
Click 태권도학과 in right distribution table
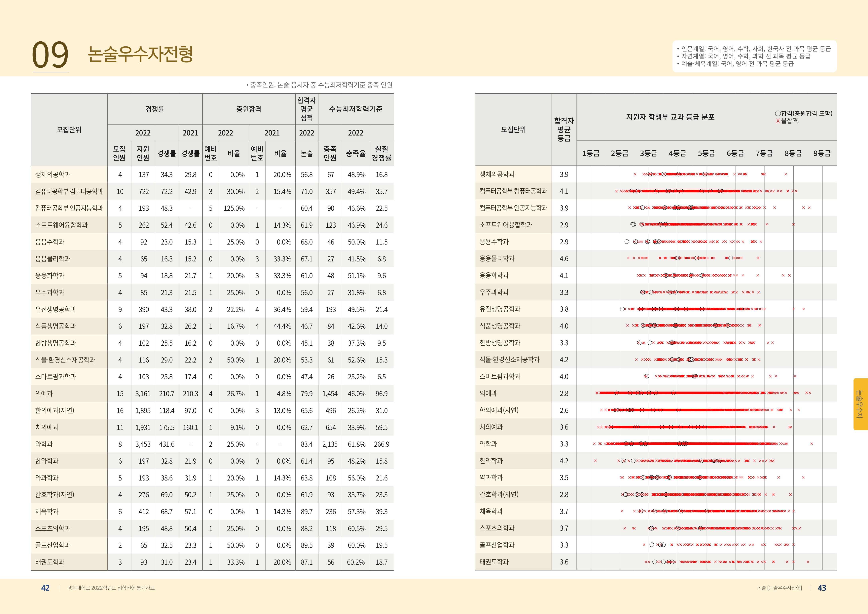tap(494, 562)
